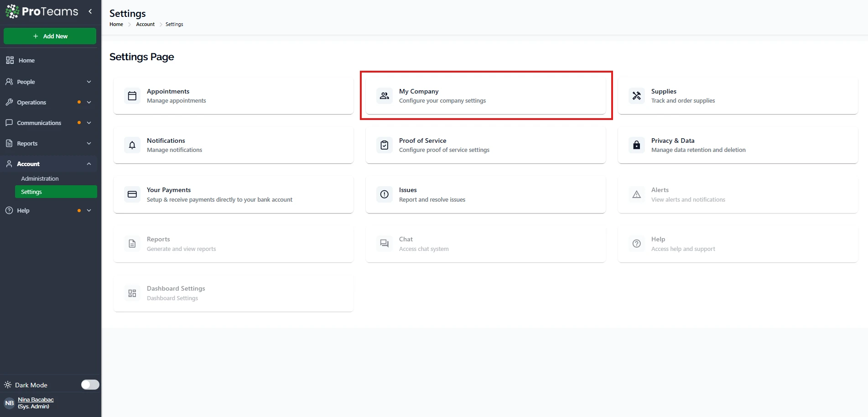
Task: Click the Proof of Service clipboard icon
Action: point(385,145)
